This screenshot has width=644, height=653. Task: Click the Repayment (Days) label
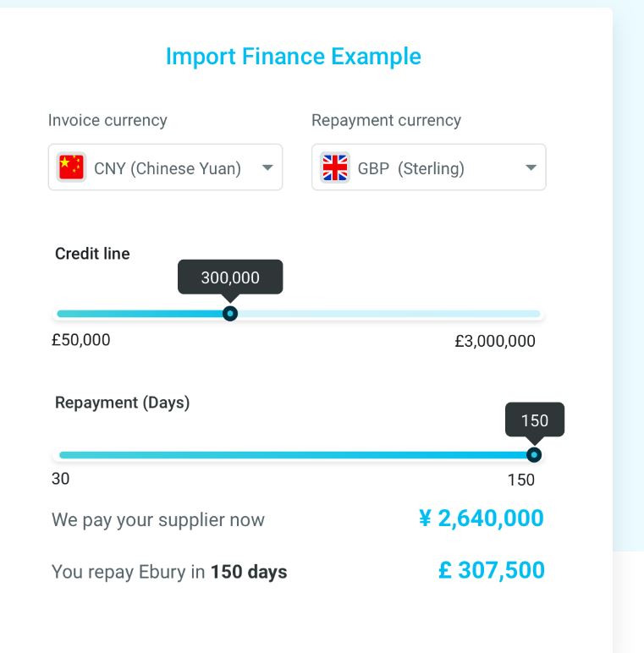point(123,403)
